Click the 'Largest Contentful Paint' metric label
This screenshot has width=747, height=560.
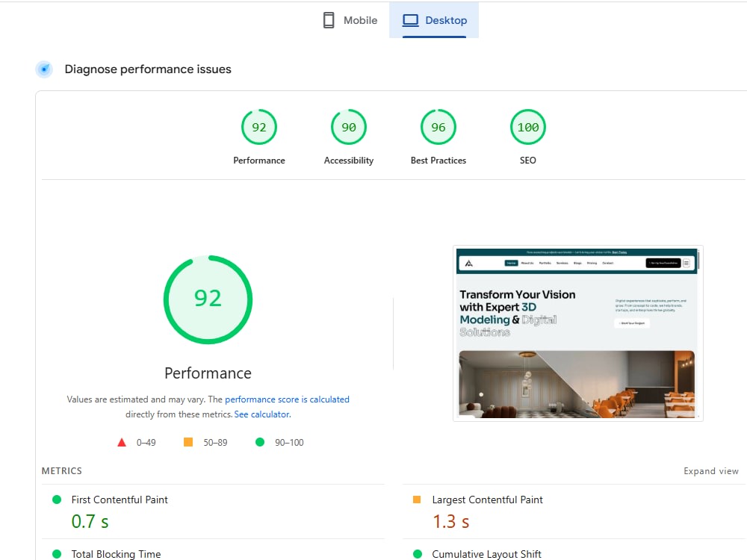point(487,500)
